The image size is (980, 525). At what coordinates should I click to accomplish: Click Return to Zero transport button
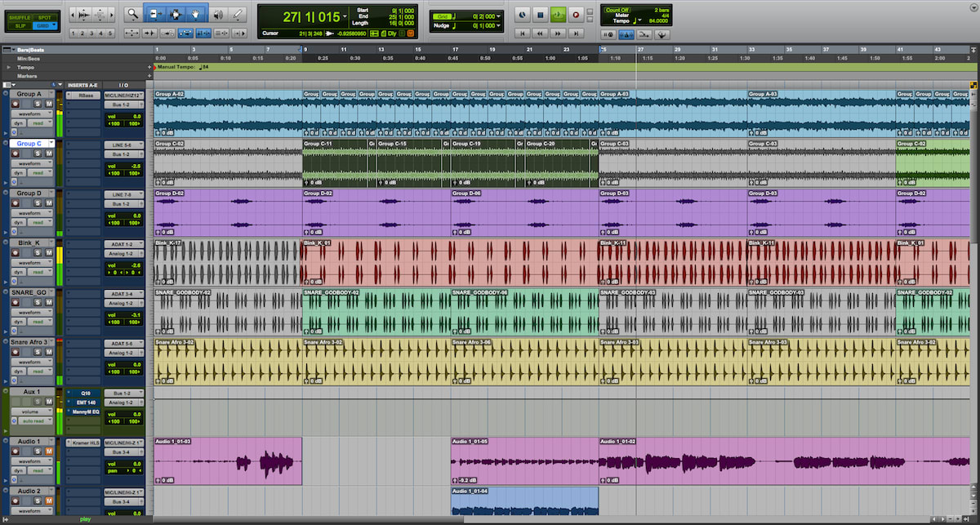coord(522,33)
